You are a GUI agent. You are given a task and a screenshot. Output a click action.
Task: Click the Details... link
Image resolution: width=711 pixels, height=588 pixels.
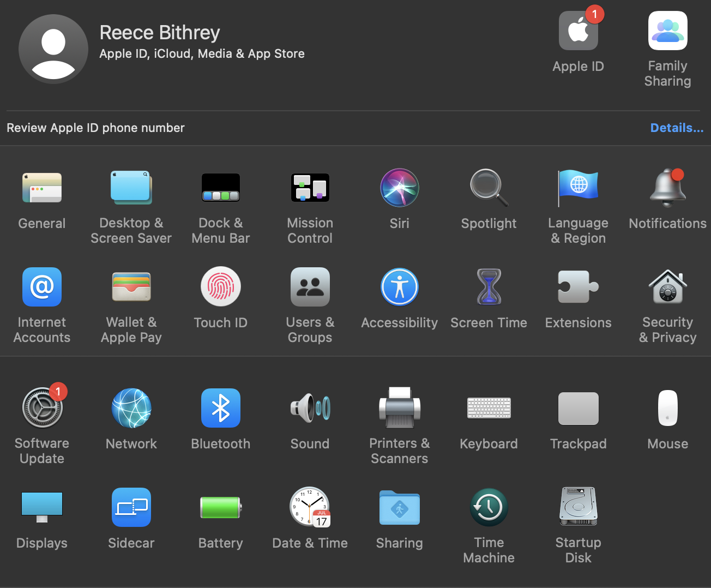677,128
